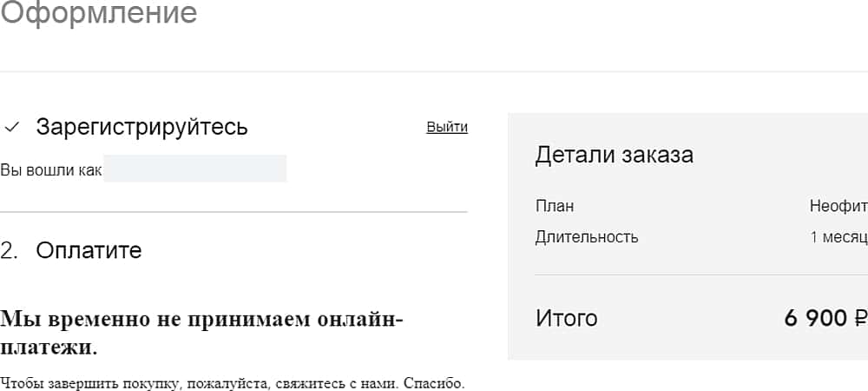Viewport: 868px width, 391px height.
Task: Click the ruble currency symbol
Action: (x=859, y=318)
